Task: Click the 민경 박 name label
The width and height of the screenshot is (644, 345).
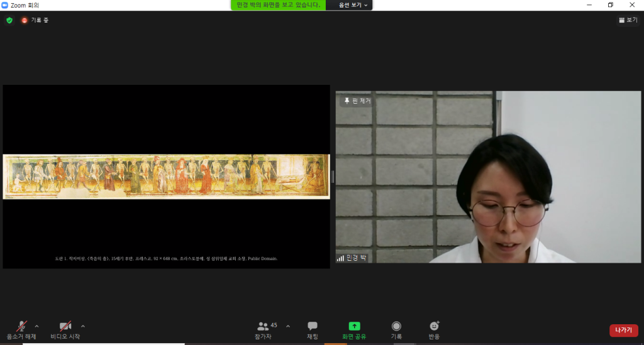Action: pyautogui.click(x=356, y=258)
